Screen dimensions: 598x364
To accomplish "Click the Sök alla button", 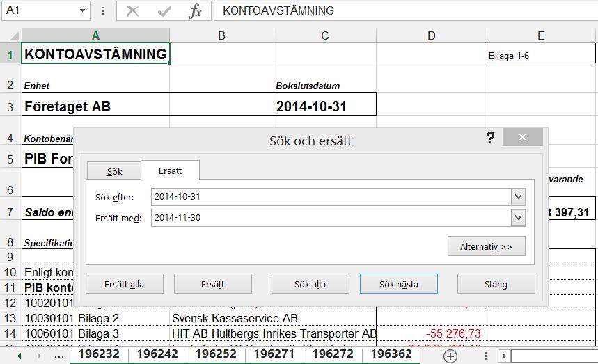I will coord(310,284).
